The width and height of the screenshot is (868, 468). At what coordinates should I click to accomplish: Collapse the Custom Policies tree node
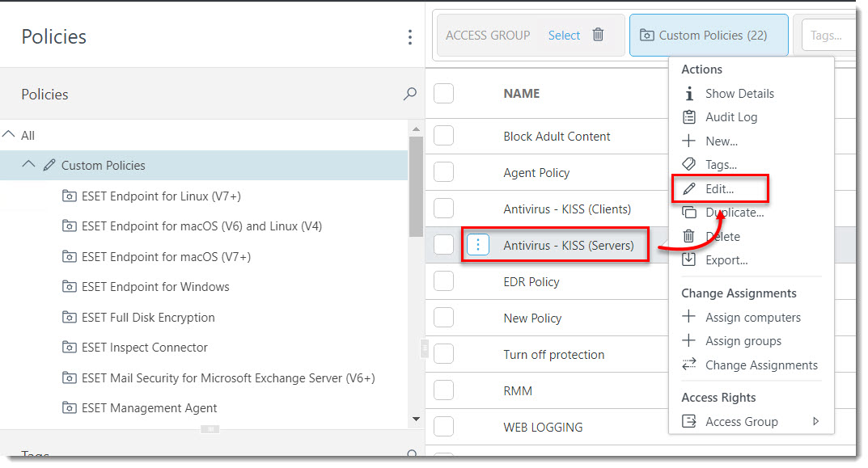28,164
